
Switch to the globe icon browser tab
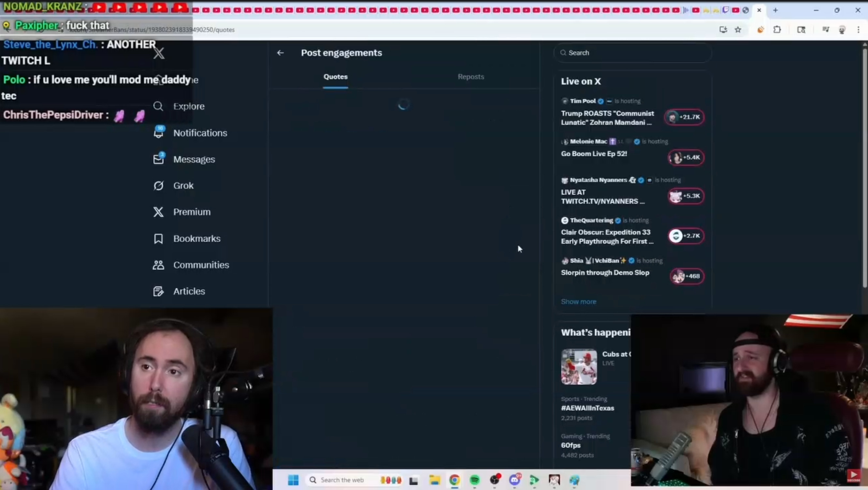[x=746, y=10]
